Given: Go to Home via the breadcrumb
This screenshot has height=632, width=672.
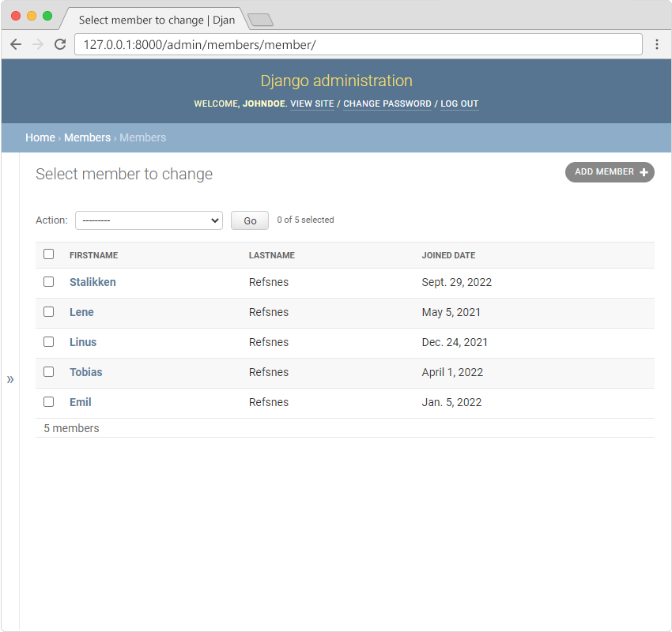Looking at the screenshot, I should pos(40,137).
